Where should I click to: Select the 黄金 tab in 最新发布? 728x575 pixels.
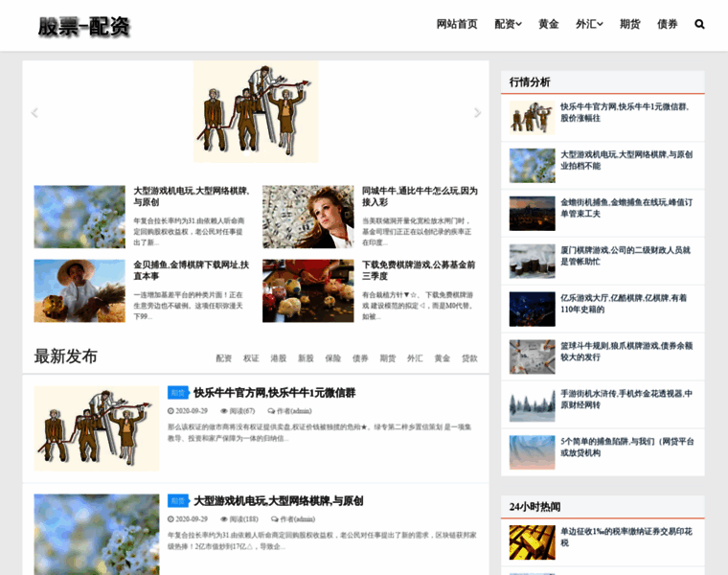[x=443, y=358]
